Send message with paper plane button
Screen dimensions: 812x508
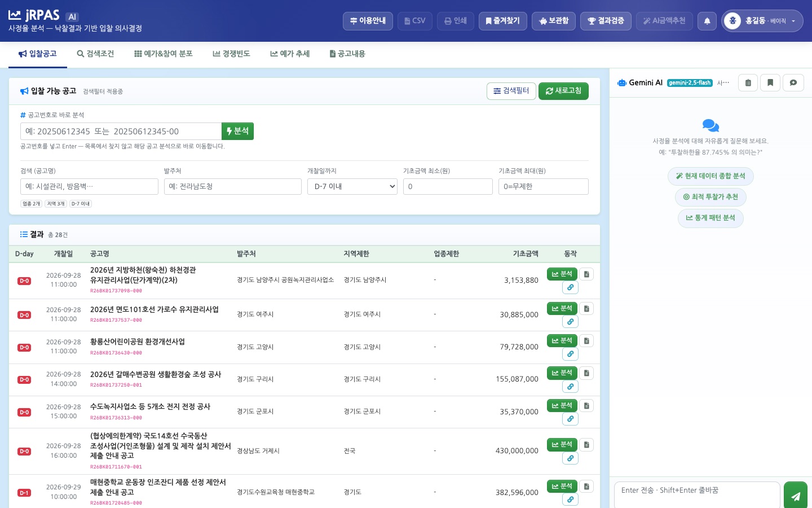click(796, 496)
